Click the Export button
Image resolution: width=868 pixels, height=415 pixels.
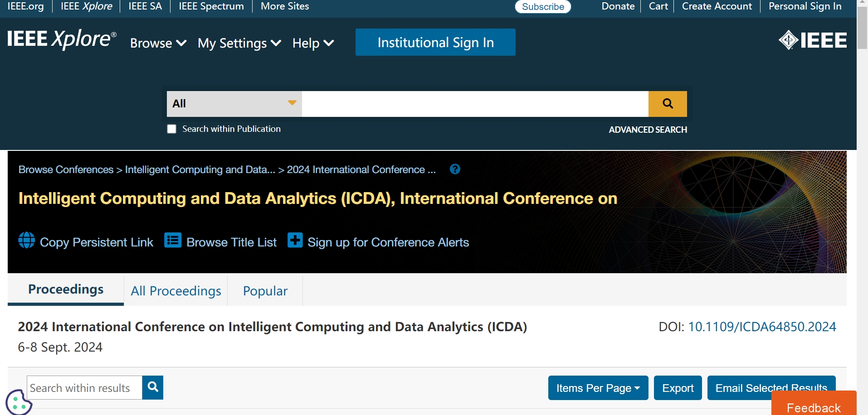point(678,388)
